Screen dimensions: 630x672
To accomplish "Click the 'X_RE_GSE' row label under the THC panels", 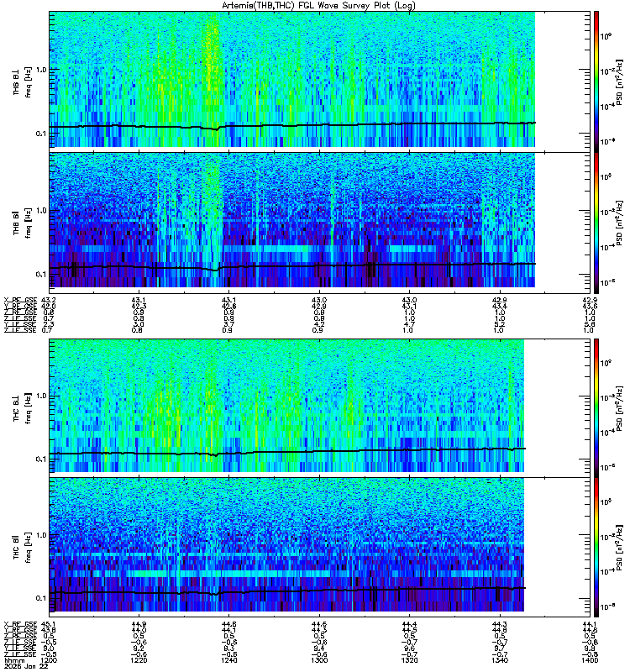I will point(20,624).
